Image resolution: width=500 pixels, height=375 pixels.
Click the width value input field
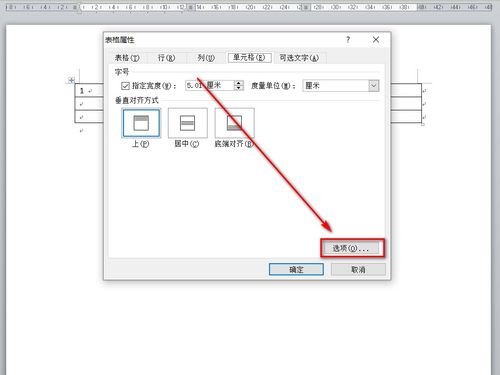[x=210, y=86]
